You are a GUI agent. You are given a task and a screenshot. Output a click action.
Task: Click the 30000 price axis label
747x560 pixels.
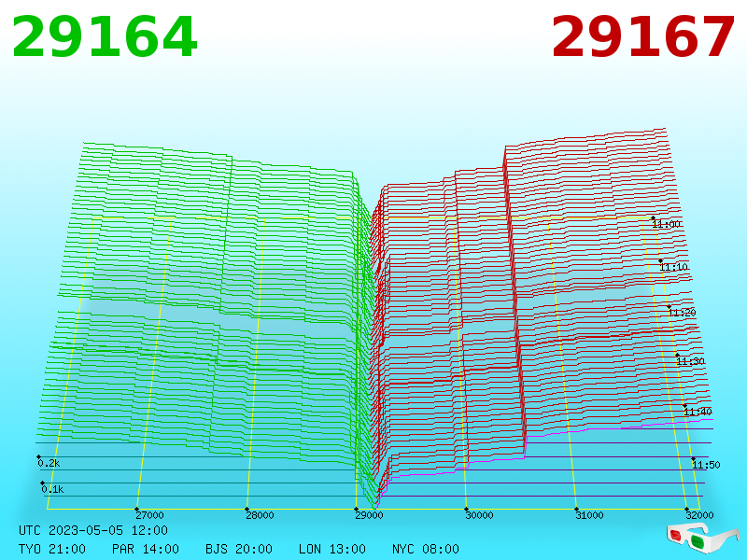point(479,515)
